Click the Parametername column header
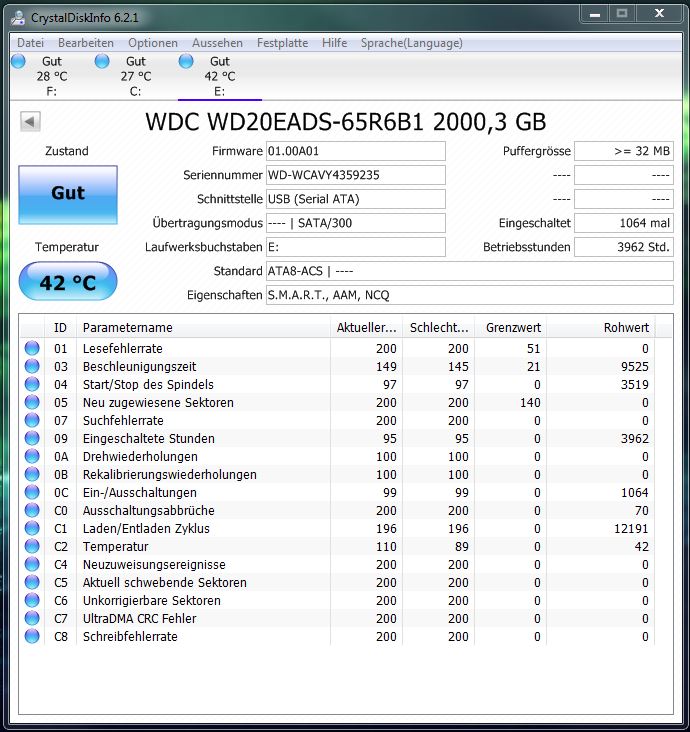Image resolution: width=690 pixels, height=732 pixels. (204, 328)
